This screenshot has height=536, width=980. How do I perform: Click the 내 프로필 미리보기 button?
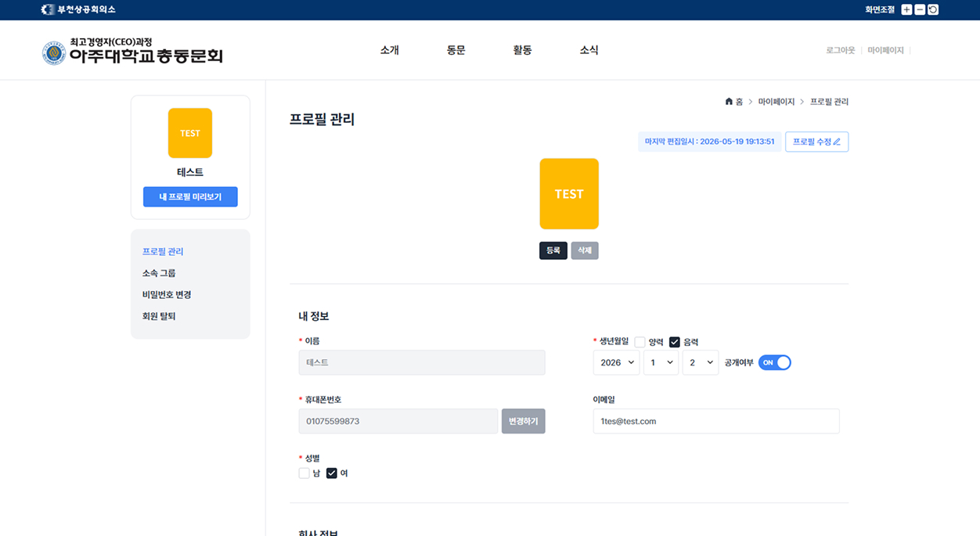190,196
